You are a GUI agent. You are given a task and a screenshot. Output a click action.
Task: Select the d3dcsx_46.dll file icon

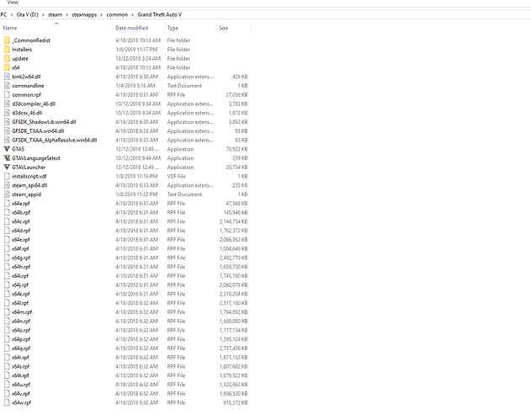(x=7, y=113)
